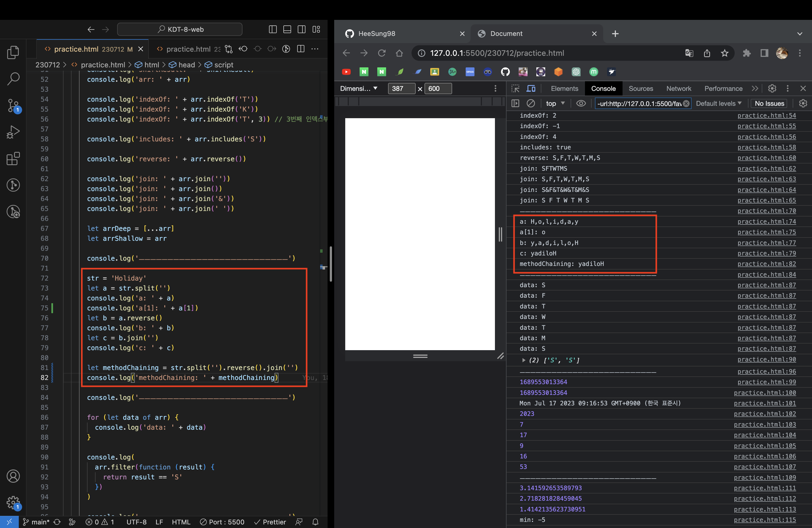
Task: Click practice.html in breadcrumb path
Action: coord(103,65)
